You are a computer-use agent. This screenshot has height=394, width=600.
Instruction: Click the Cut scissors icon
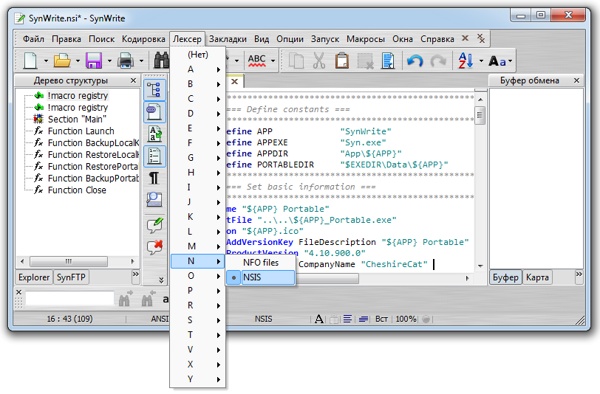(318, 60)
